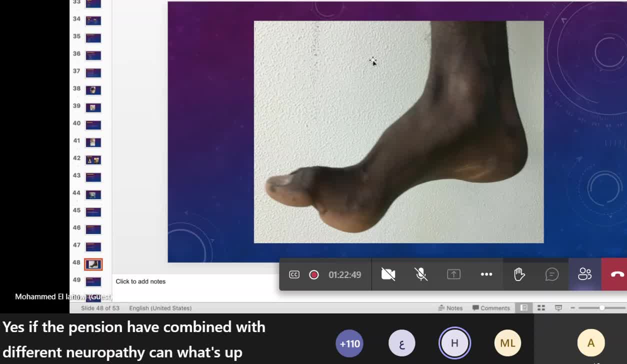This screenshot has width=627, height=364.
Task: Select the participant avatar labeled A
Action: 591,343
